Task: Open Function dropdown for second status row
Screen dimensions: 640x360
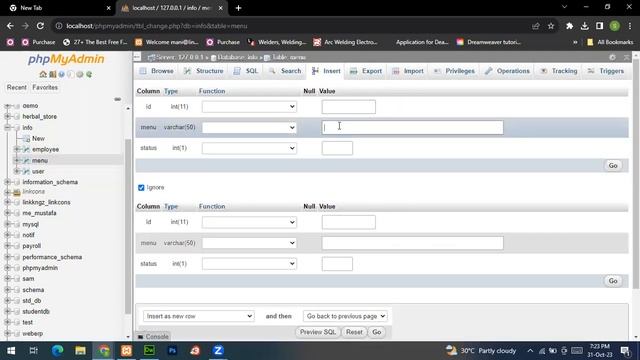Action: click(249, 264)
